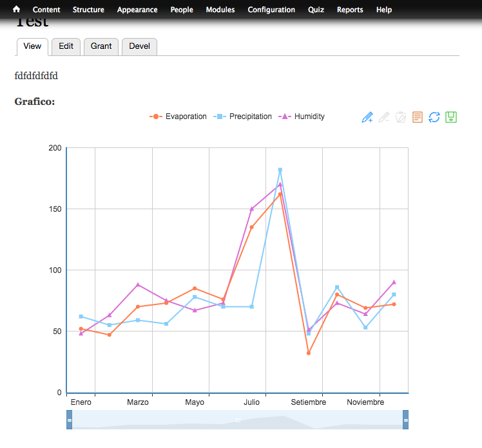The height and width of the screenshot is (448, 482).
Task: Open the Devel tab
Action: tap(139, 46)
